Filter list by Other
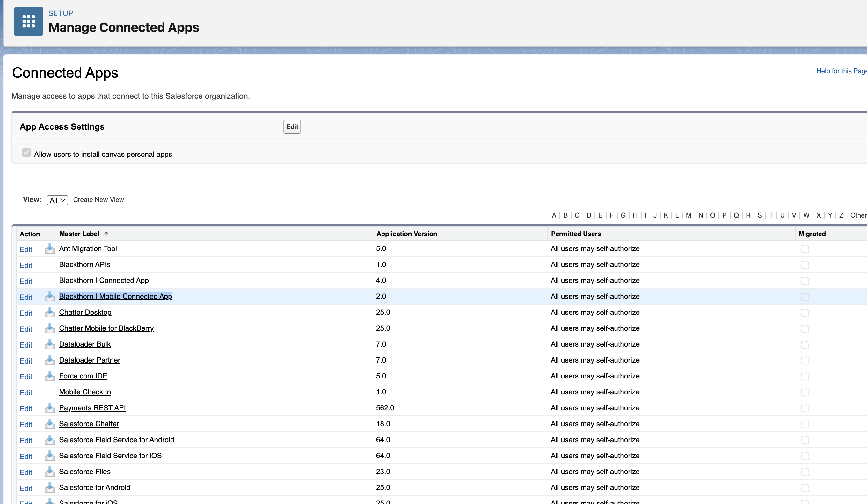 858,215
